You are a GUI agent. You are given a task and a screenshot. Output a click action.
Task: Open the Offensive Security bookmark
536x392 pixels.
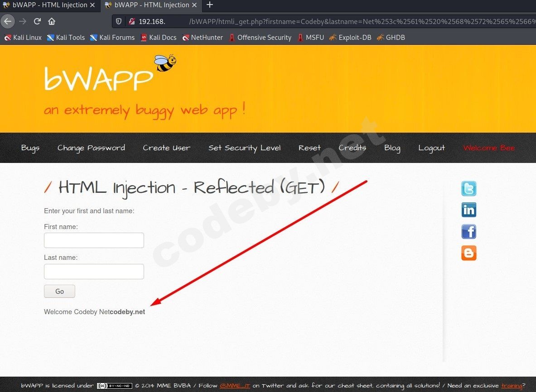coord(260,38)
